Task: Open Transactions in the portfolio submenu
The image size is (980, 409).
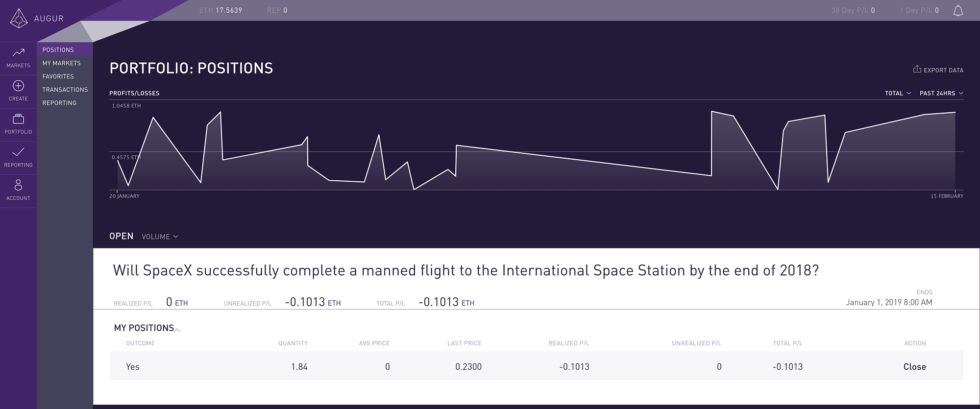Action: click(65, 90)
